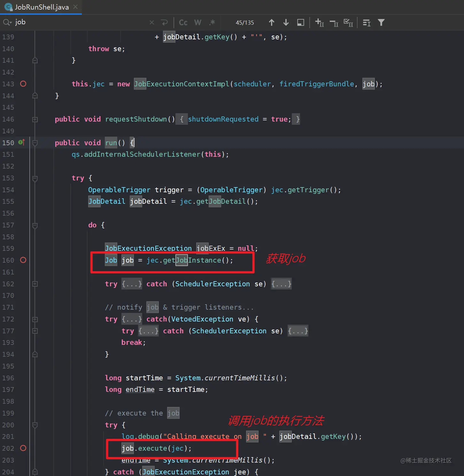The height and width of the screenshot is (476, 464).
Task: Open search history via the magnifier icon
Action: (7, 22)
